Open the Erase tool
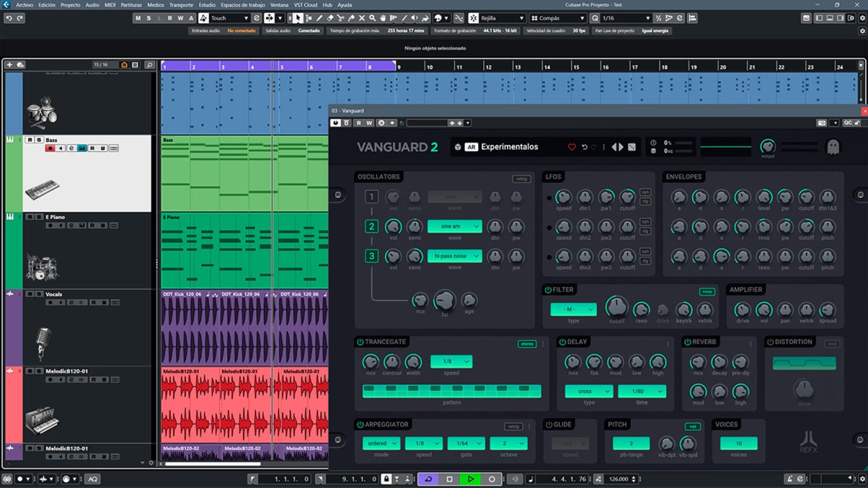The height and width of the screenshot is (488, 868). 330,18
